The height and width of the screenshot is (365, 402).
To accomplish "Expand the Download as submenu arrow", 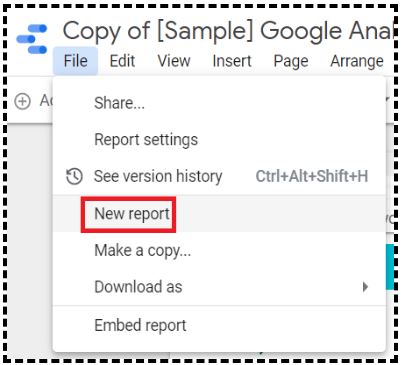I will pos(365,287).
